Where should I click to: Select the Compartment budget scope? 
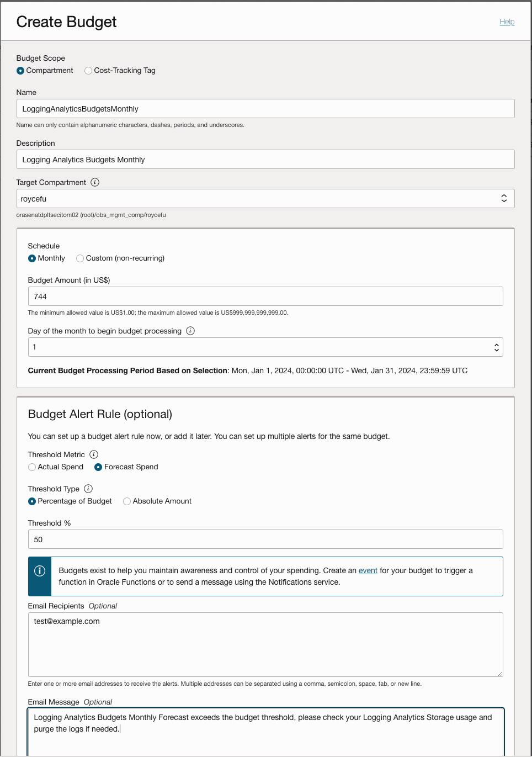[x=20, y=71]
